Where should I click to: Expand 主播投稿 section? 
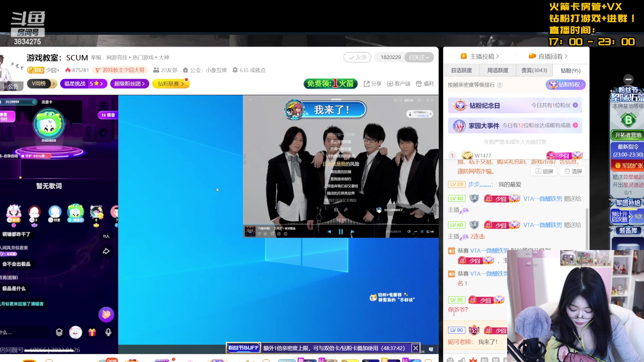480,56
